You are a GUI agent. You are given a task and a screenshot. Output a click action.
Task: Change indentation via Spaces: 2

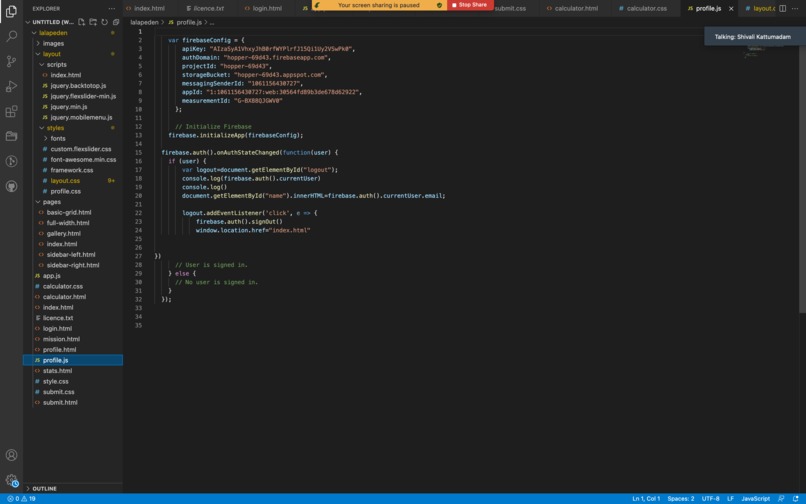681,499
